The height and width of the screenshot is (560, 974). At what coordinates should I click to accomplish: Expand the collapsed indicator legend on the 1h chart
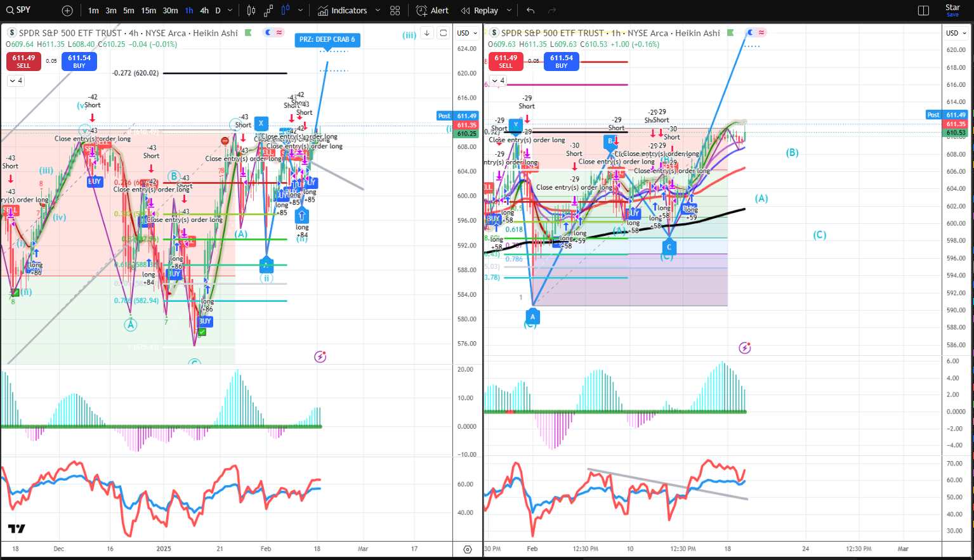tap(497, 81)
